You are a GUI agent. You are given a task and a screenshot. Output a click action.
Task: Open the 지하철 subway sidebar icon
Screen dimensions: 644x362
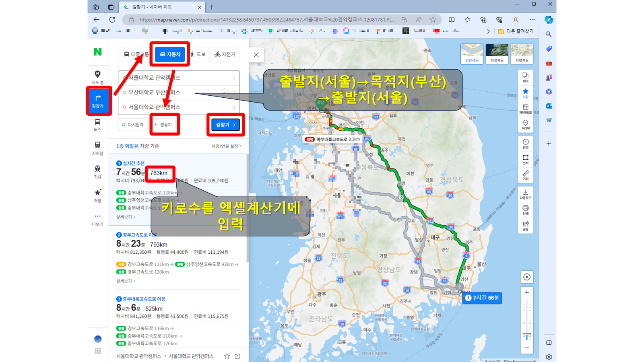pyautogui.click(x=97, y=148)
